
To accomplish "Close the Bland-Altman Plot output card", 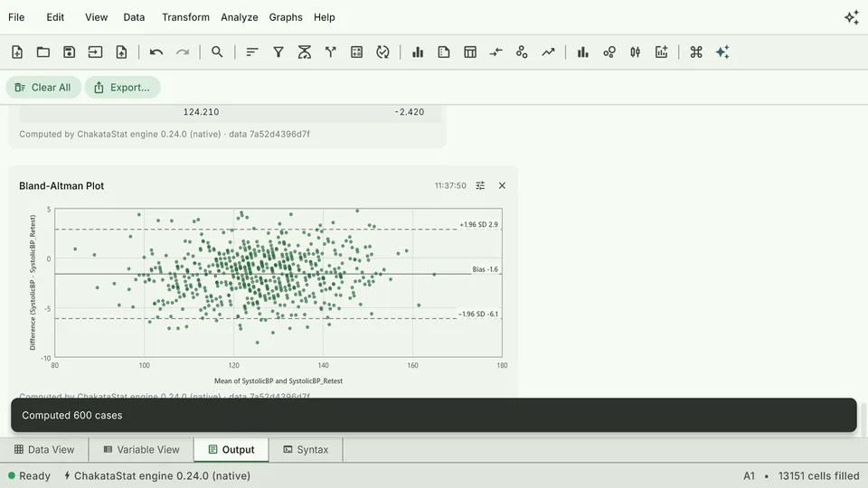I will pyautogui.click(x=502, y=186).
